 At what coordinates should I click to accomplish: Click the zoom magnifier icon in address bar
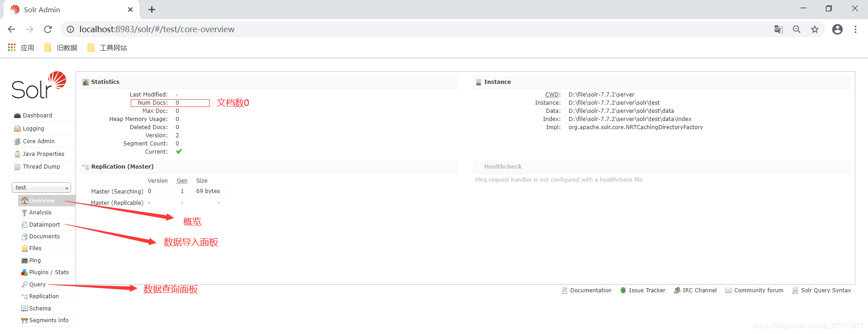click(796, 29)
